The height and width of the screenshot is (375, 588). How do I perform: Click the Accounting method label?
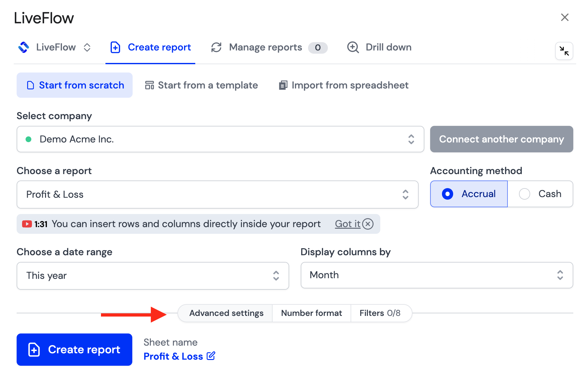click(476, 171)
